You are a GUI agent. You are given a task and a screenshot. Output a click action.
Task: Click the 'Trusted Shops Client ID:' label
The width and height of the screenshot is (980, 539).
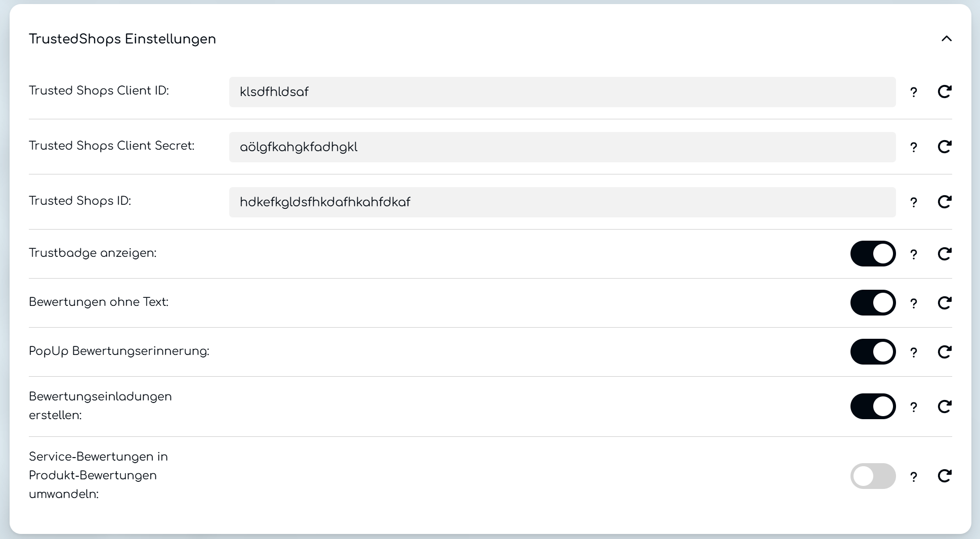click(x=99, y=91)
